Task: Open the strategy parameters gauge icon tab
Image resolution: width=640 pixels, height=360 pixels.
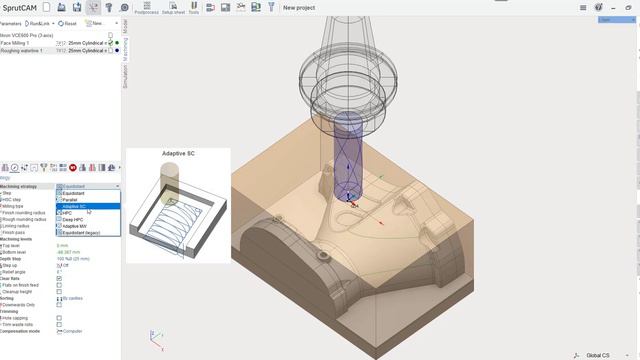Action: click(x=14, y=167)
